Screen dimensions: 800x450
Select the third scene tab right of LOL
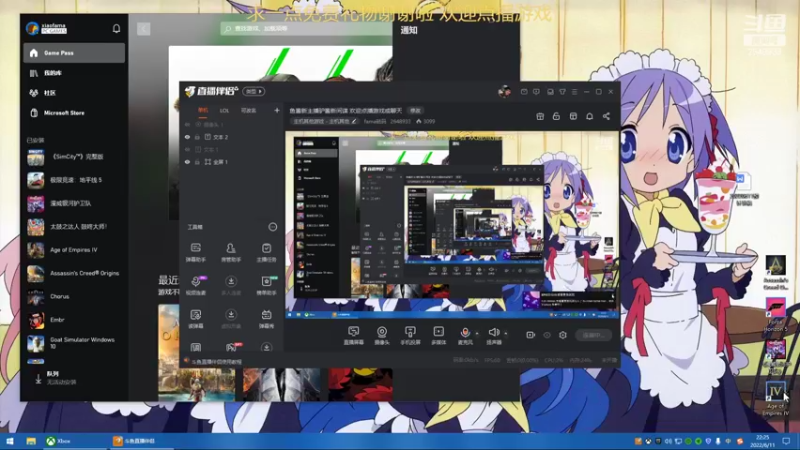tap(248, 110)
